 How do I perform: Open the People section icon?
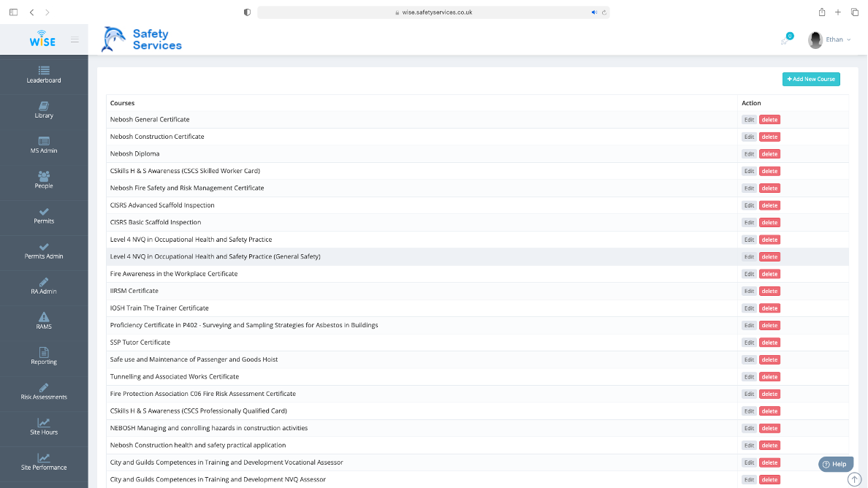coord(44,176)
